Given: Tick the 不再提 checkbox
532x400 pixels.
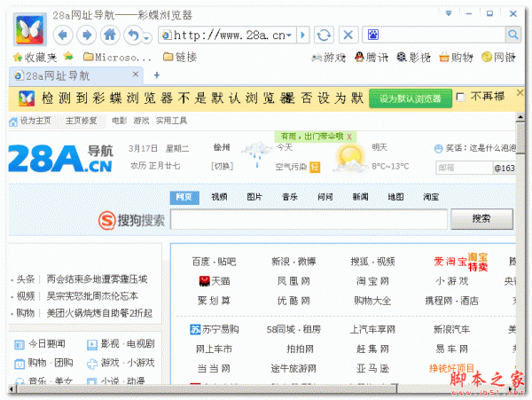Looking at the screenshot, I should click(x=460, y=98).
